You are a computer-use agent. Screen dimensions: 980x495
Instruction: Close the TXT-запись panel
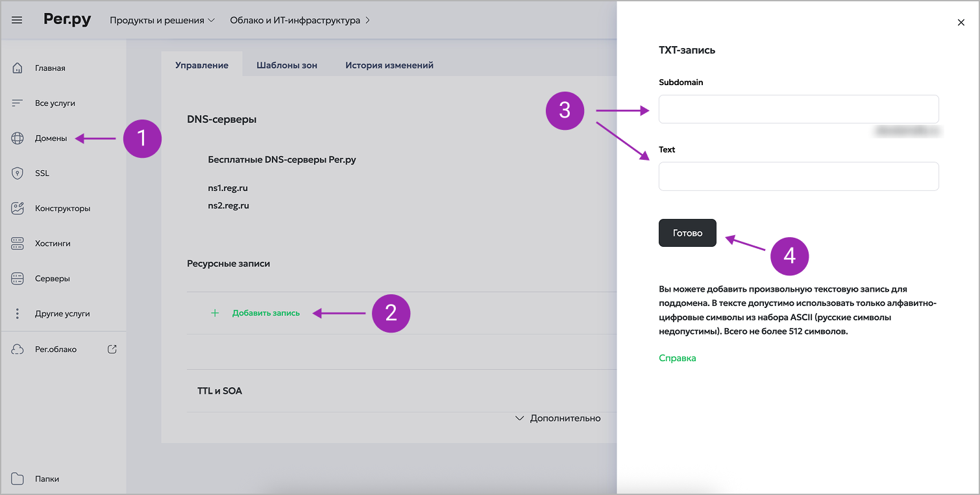pyautogui.click(x=961, y=23)
